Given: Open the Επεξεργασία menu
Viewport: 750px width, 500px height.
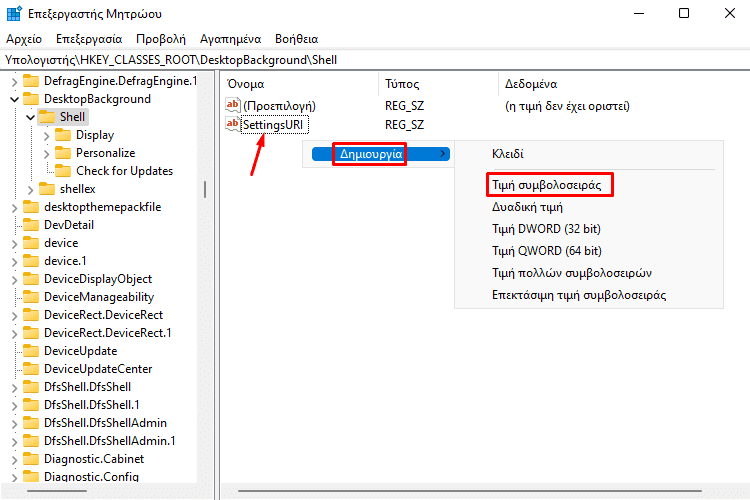Looking at the screenshot, I should (89, 39).
